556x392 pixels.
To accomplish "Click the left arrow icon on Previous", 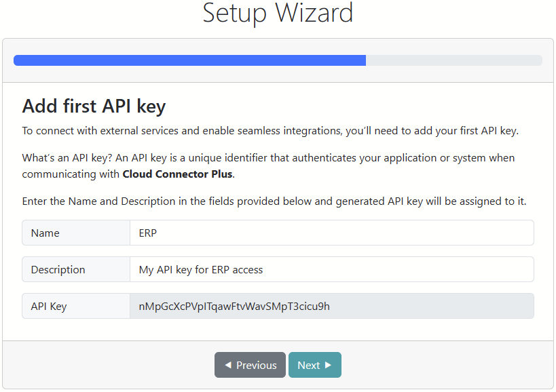I will 228,365.
